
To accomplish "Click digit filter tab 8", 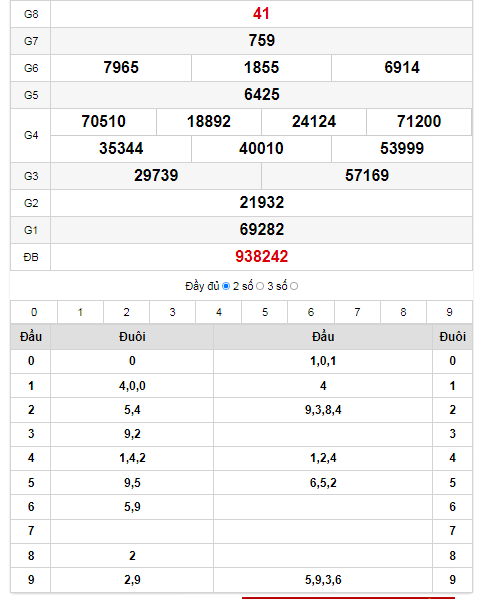I will click(x=403, y=312).
